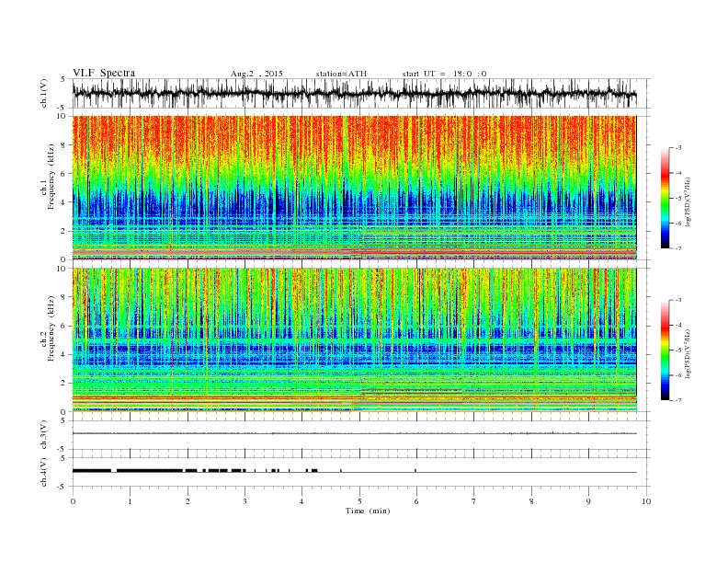Click inside the ch.1 spectrogram panel
Screen dimensions: 728x563
tap(354, 188)
